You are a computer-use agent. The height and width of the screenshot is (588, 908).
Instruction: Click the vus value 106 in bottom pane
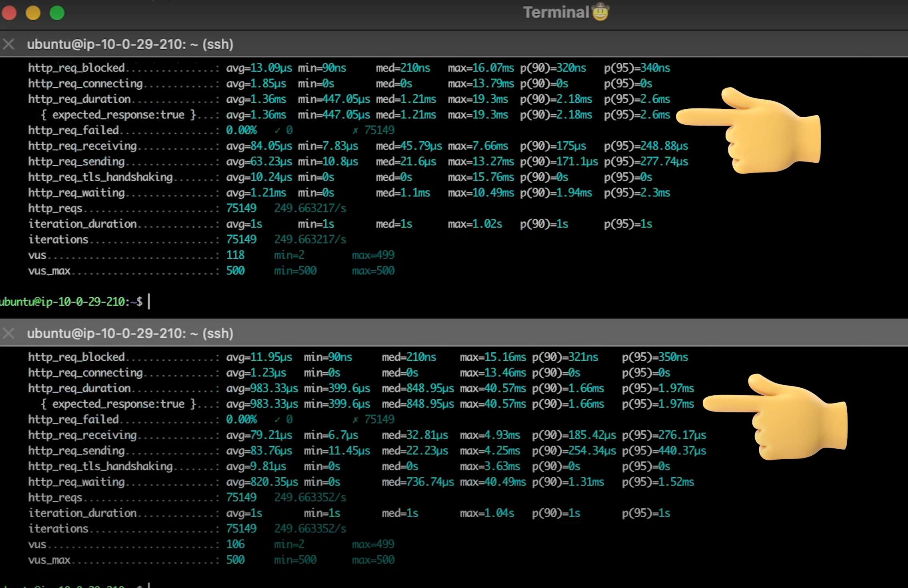coord(235,544)
